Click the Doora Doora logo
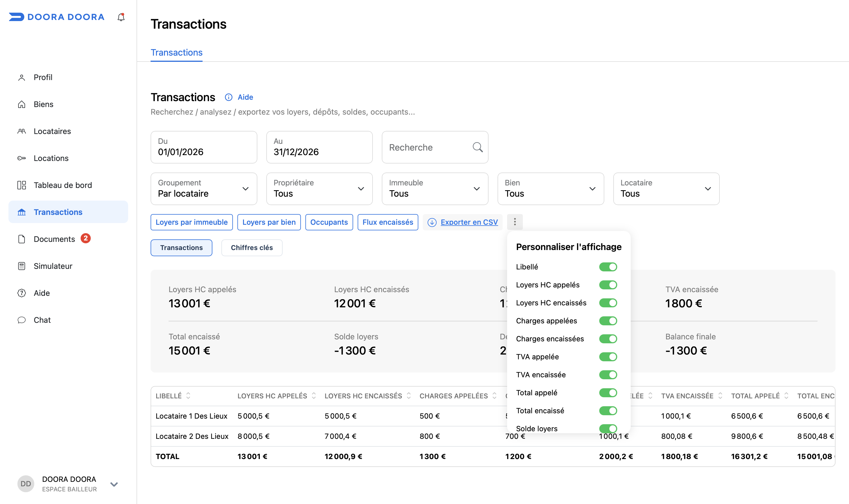849x504 pixels. pos(56,17)
